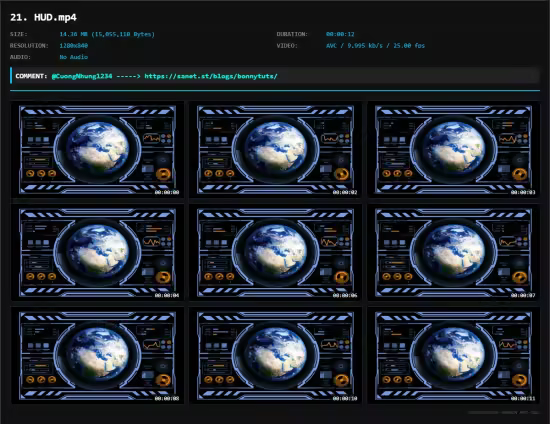550x424 pixels.
Task: Click the DURATION field label
Action: click(x=292, y=34)
